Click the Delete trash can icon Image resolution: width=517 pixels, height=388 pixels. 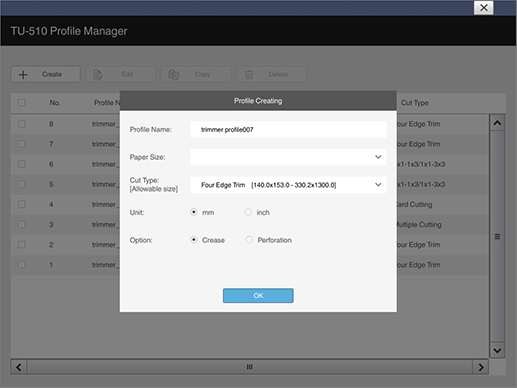click(249, 75)
